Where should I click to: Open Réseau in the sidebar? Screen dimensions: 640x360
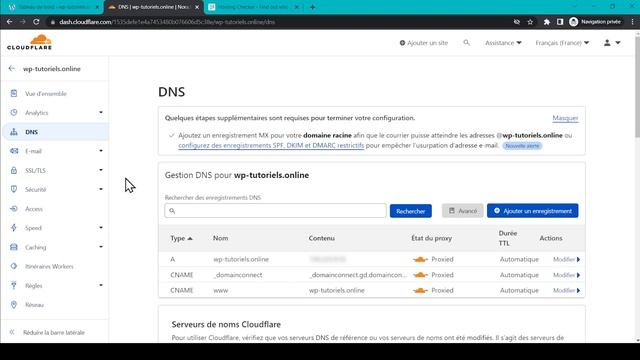click(x=34, y=304)
